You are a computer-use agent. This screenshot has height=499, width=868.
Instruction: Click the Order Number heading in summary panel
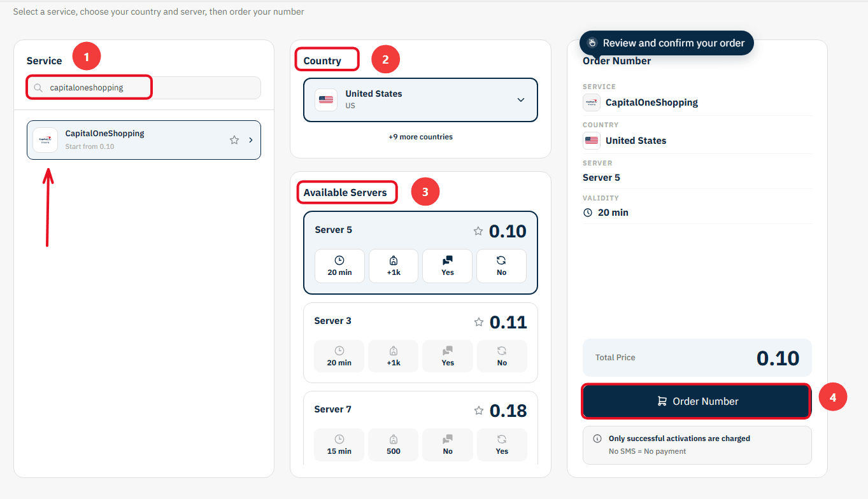click(x=617, y=61)
